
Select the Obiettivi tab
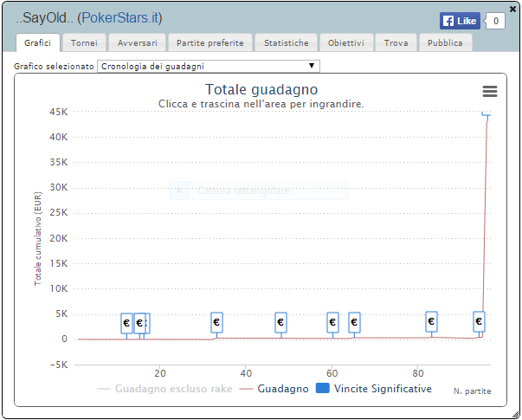point(346,42)
